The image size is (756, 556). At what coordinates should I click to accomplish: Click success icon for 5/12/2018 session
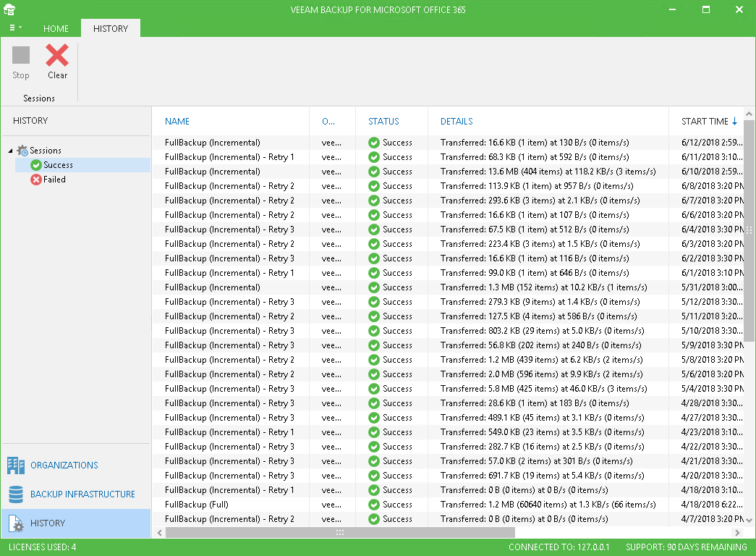pos(374,302)
